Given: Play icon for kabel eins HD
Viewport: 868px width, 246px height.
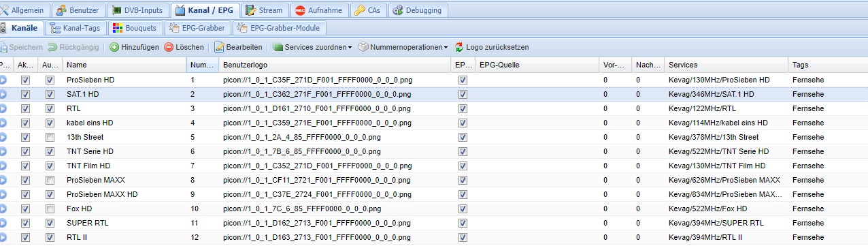Looking at the screenshot, I should (x=3, y=123).
